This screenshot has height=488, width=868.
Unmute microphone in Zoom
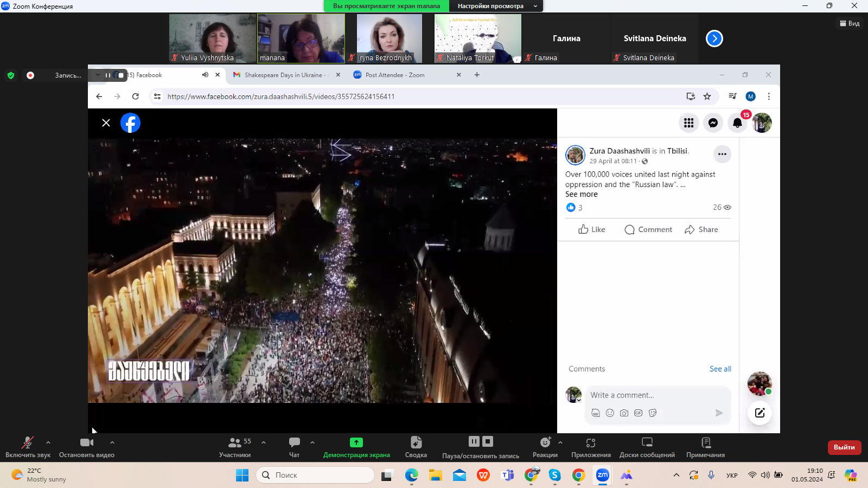click(x=28, y=446)
